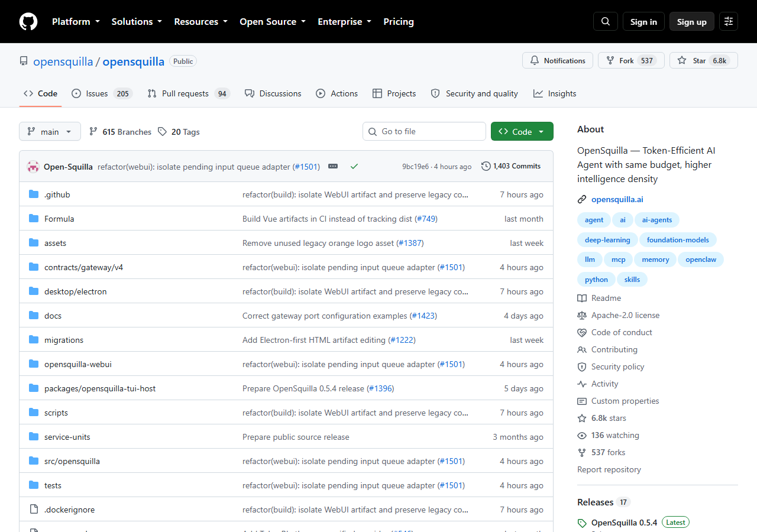This screenshot has height=532, width=757.
Task: Click the heart icon beside Code of conduct
Action: coord(582,332)
